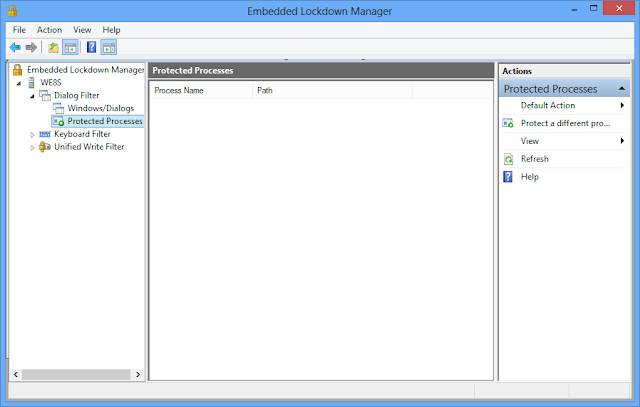Expand the Keyboard Filter tree node
The image size is (640, 407).
[x=32, y=135]
